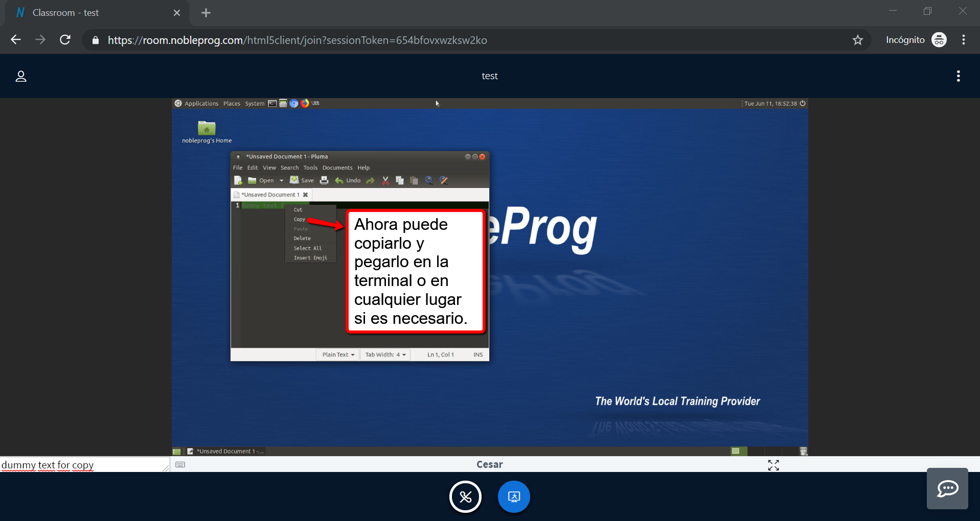This screenshot has height=521, width=980.
Task: Open the Tab Width dropdown
Action: point(385,354)
